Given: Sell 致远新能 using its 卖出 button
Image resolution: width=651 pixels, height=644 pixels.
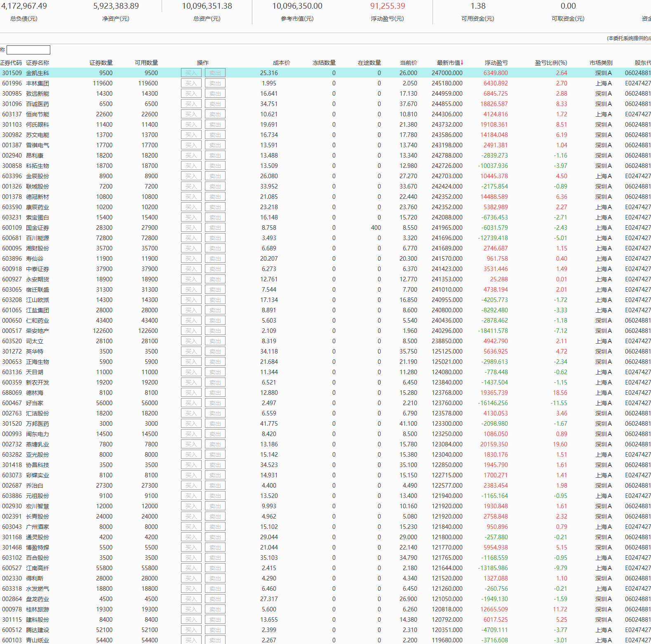Looking at the screenshot, I should pos(215,94).
